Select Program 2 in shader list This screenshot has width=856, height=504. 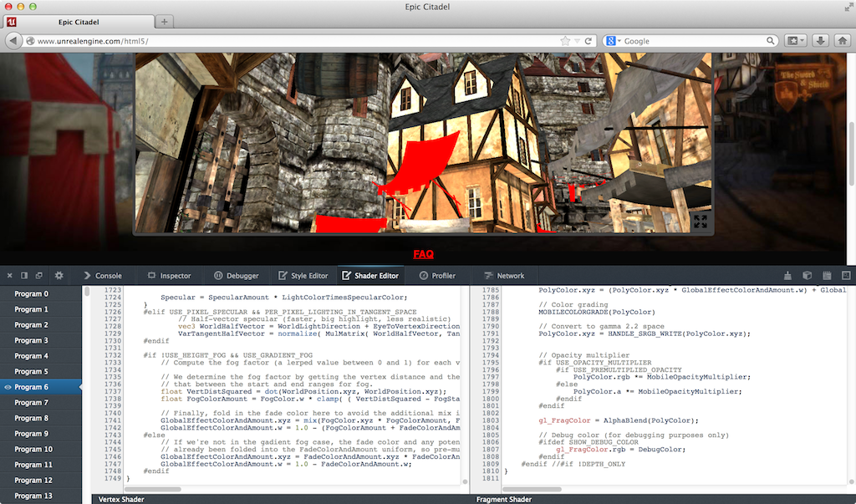pyautogui.click(x=41, y=325)
